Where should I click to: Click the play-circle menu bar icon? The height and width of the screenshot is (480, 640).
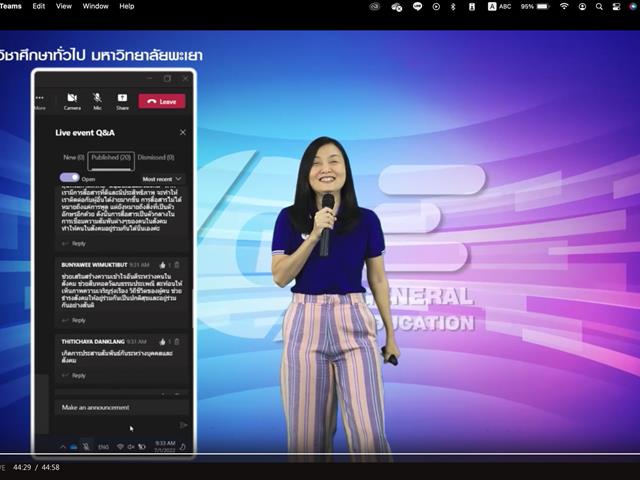pyautogui.click(x=436, y=6)
